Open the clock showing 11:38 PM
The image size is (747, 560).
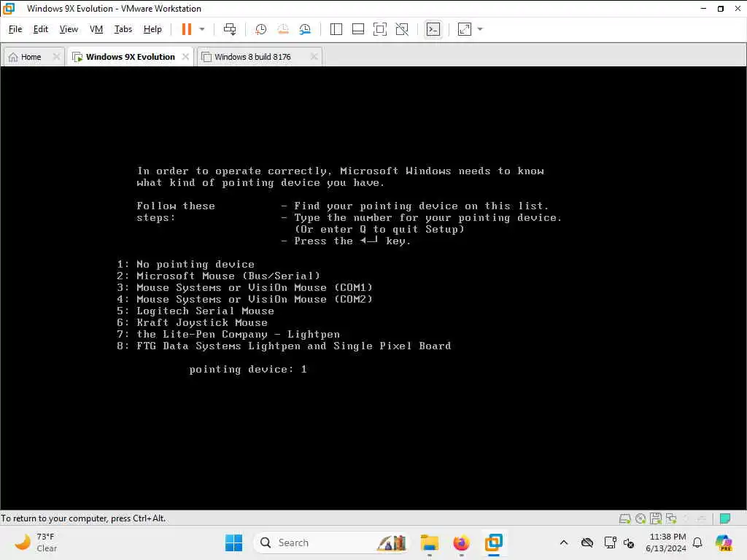665,542
